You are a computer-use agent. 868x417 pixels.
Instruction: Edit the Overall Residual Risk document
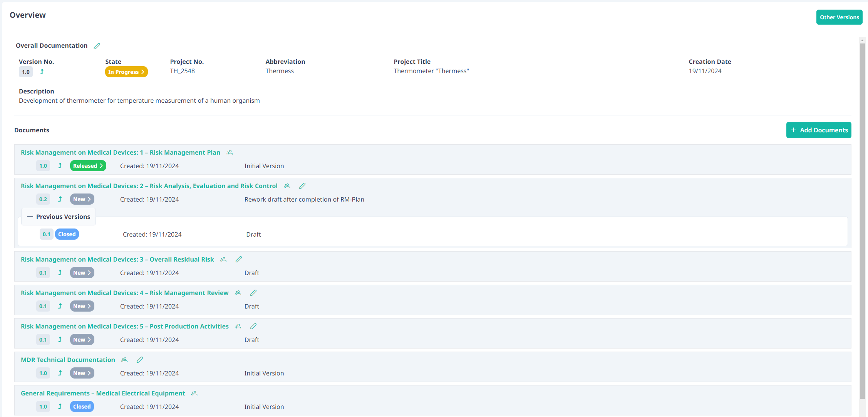click(238, 259)
